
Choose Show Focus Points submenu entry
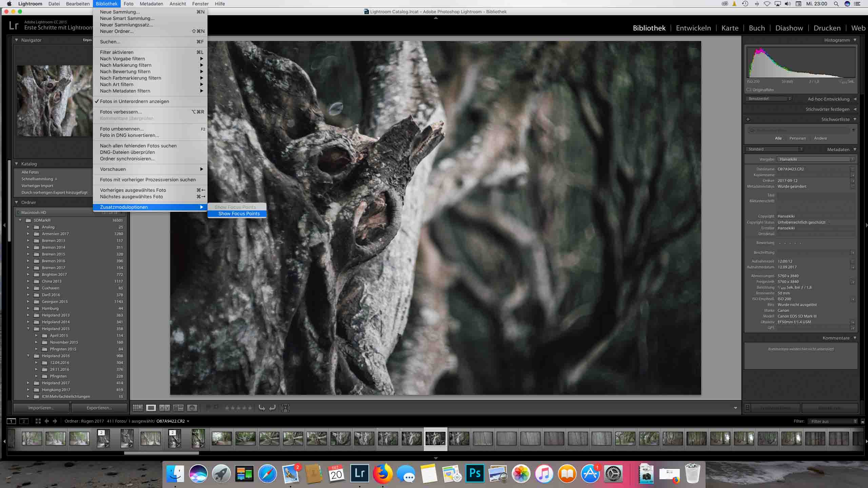[239, 213]
